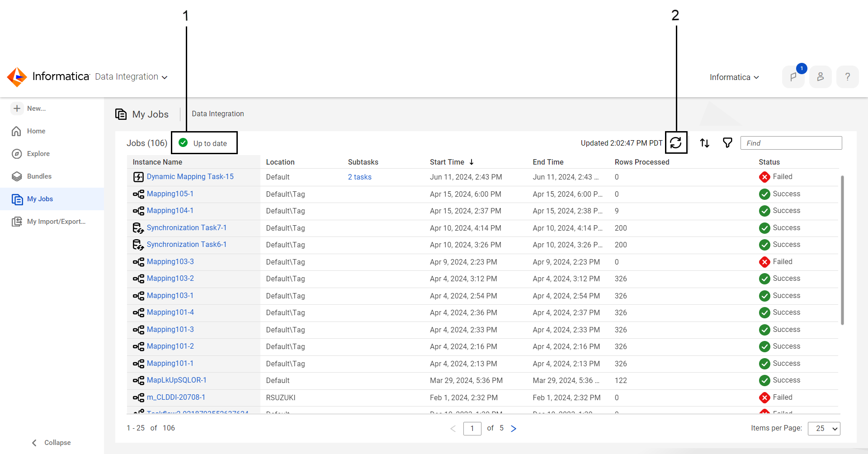Open m_CLDDI-20708-1 job

coord(176,397)
